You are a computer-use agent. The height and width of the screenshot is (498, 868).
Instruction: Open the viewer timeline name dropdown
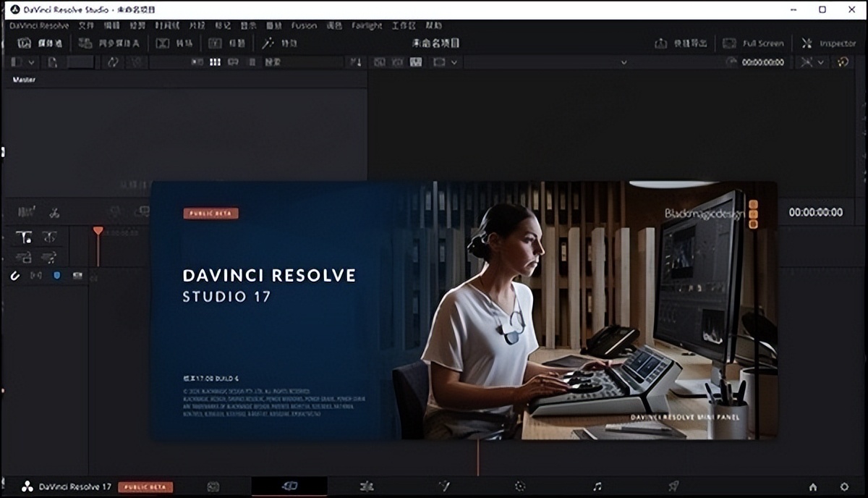click(x=624, y=62)
